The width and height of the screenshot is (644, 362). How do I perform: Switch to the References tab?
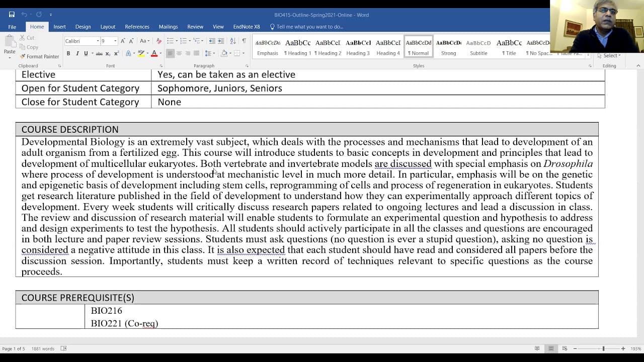(137, 27)
